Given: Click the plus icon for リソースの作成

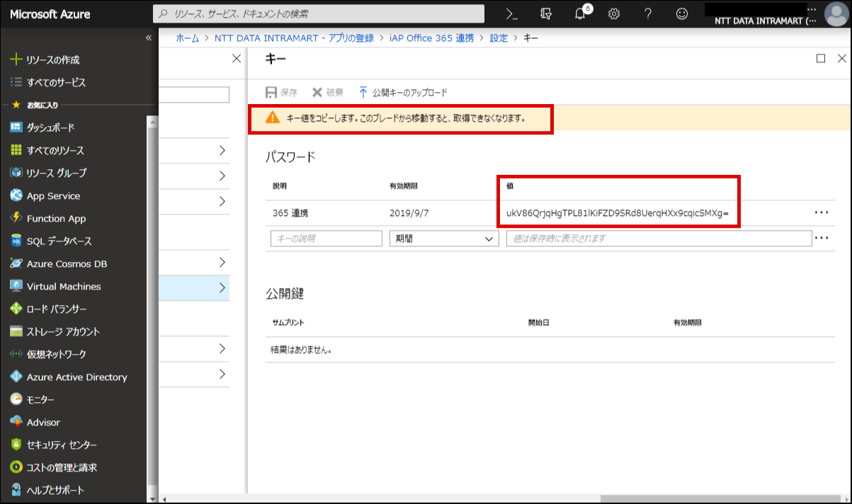Looking at the screenshot, I should [16, 60].
